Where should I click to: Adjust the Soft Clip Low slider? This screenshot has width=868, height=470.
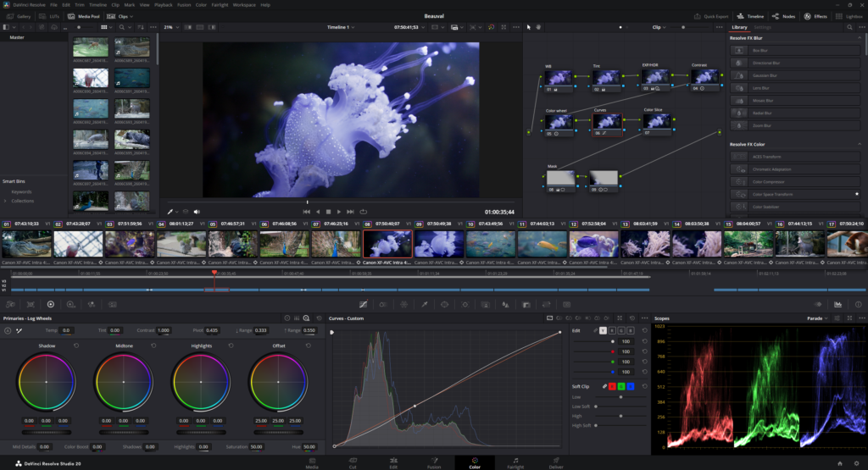click(x=620, y=397)
